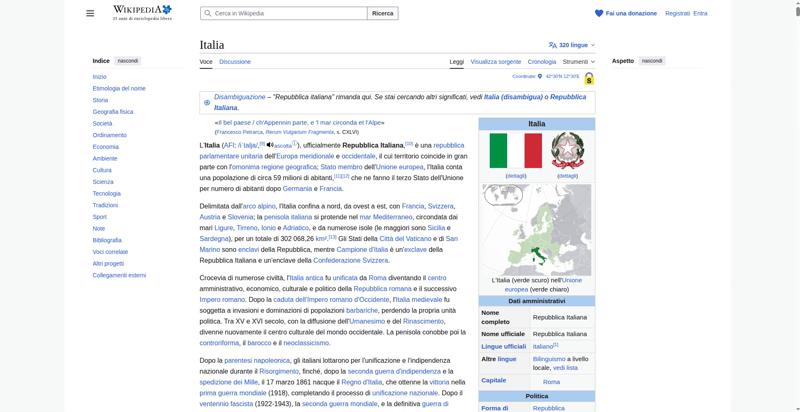The width and height of the screenshot is (800, 412).
Task: Click the disambiguation note icon
Action: pos(207,102)
